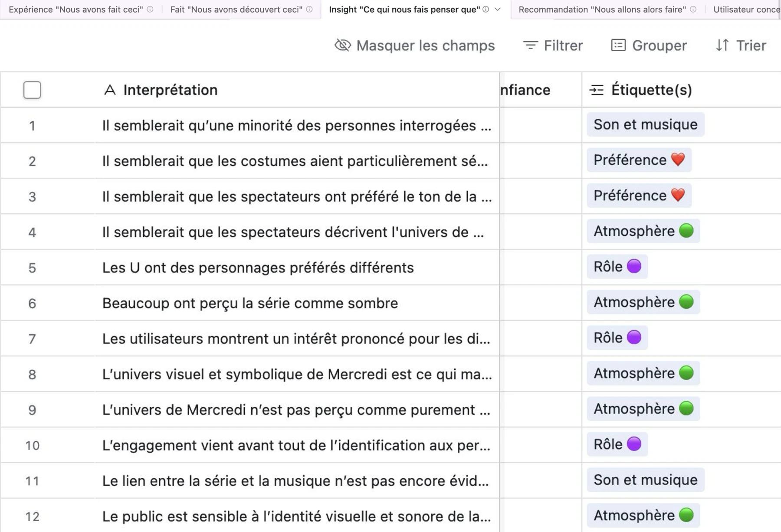Click row 2 text about les costumes

tap(295, 161)
